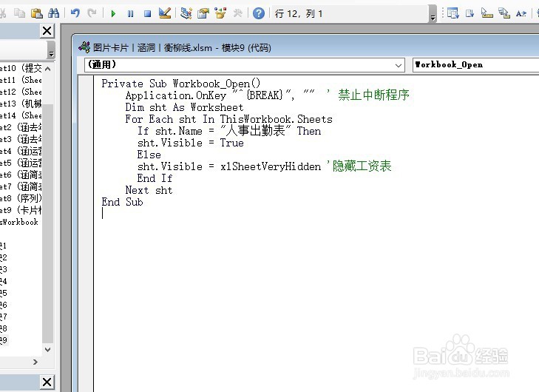The width and height of the screenshot is (539, 392).
Task: Click the line 'Private Sub Workbook_Open()'
Action: pos(181,84)
